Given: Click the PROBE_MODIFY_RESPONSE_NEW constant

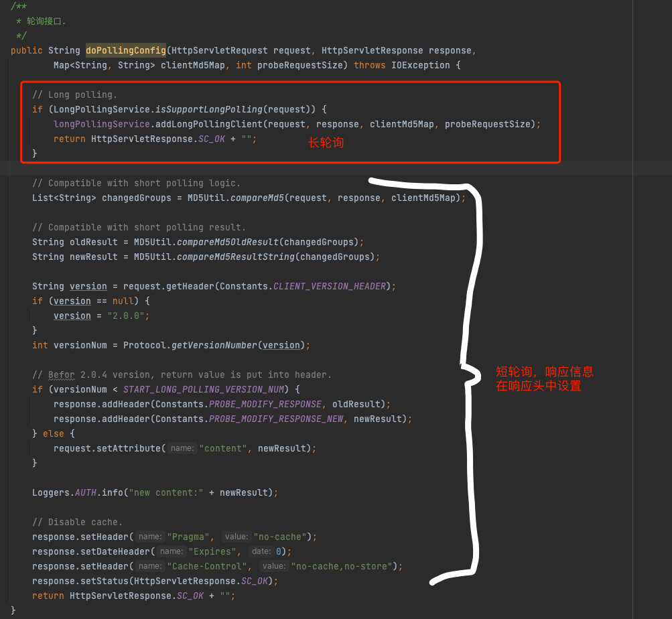Looking at the screenshot, I should click(276, 419).
